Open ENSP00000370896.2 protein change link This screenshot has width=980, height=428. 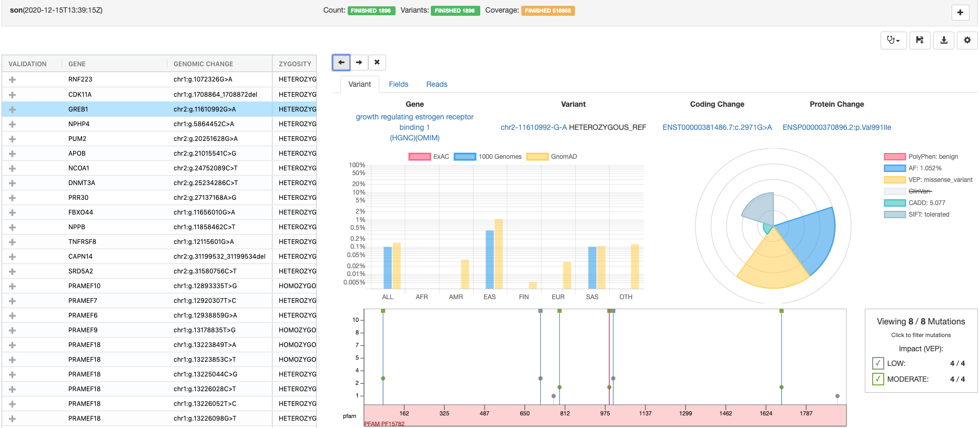pyautogui.click(x=836, y=127)
